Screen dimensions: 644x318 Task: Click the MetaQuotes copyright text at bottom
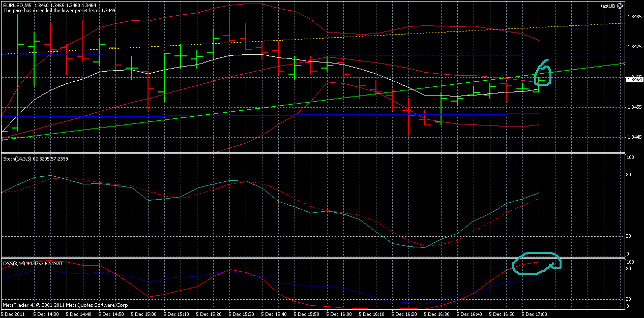pos(65,305)
